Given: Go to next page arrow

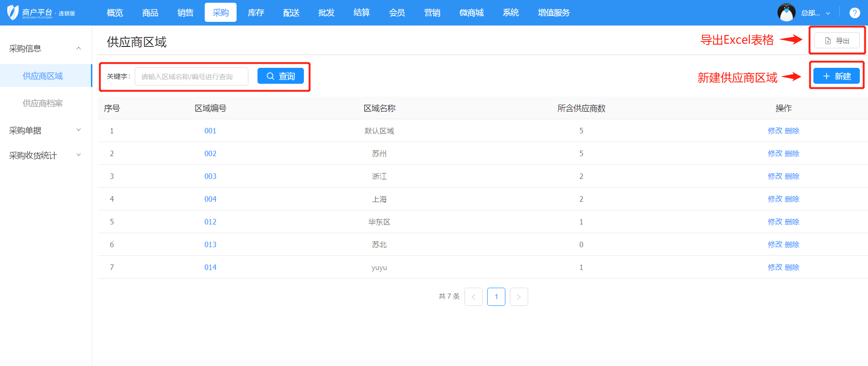Looking at the screenshot, I should tap(519, 297).
